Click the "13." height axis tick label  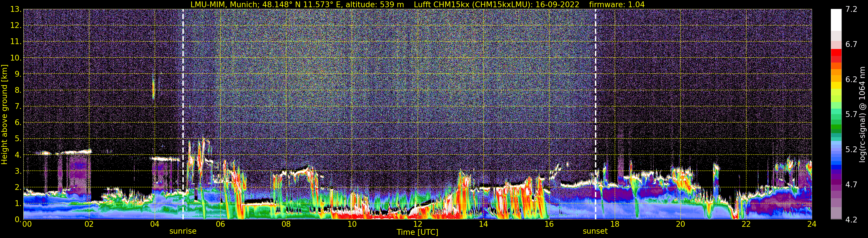[x=16, y=10]
